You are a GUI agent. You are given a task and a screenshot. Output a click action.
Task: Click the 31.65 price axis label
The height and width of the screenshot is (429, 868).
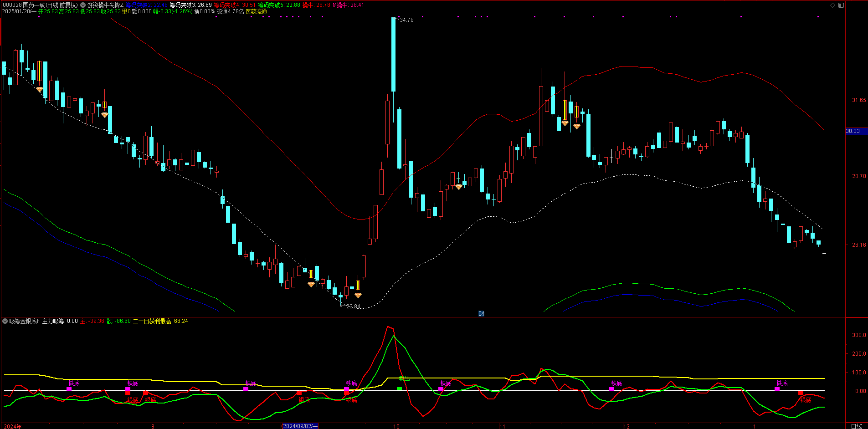tap(859, 100)
